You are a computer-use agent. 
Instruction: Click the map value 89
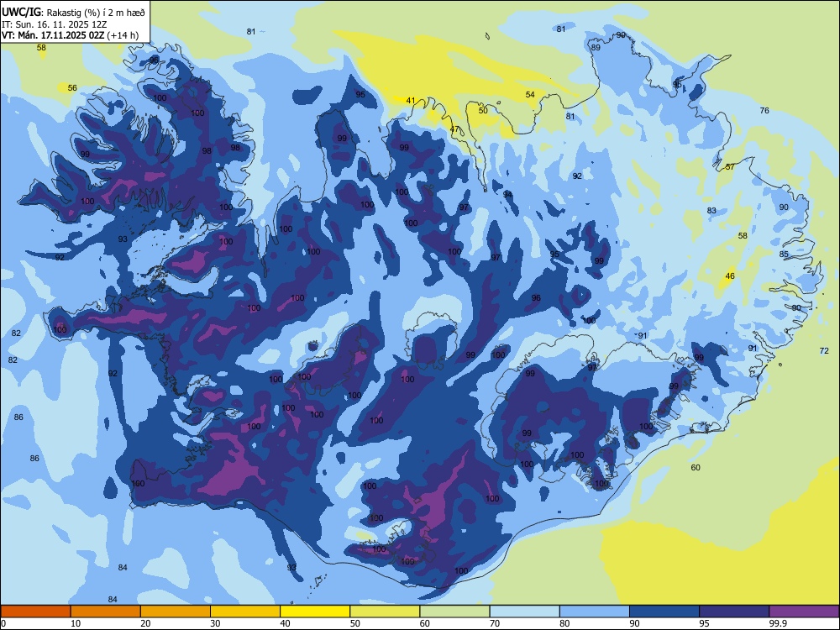point(596,47)
